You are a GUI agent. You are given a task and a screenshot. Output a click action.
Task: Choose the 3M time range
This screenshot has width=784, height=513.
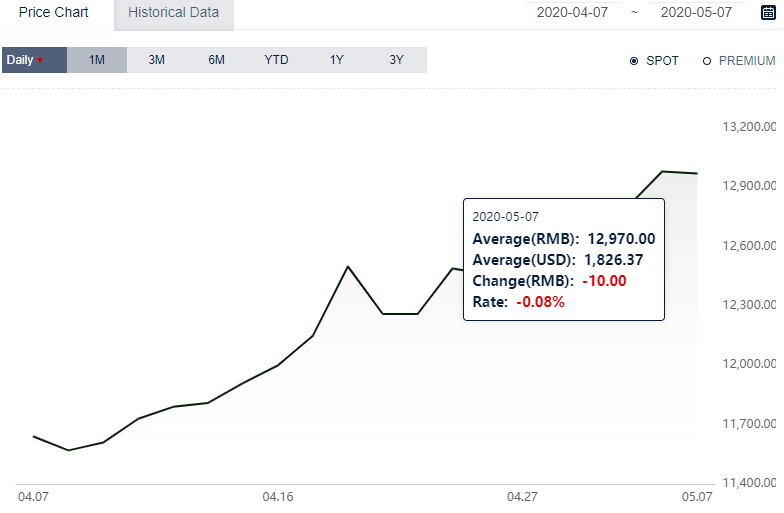point(156,60)
